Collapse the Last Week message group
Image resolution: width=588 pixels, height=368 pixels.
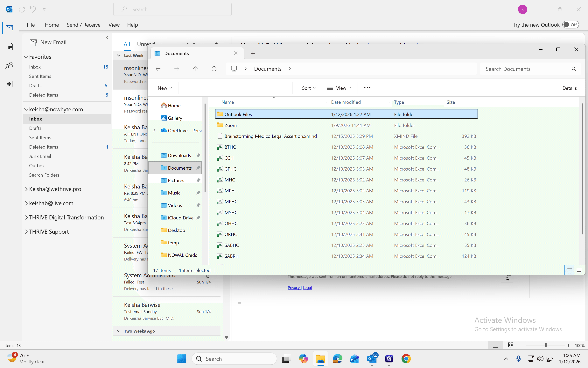119,55
